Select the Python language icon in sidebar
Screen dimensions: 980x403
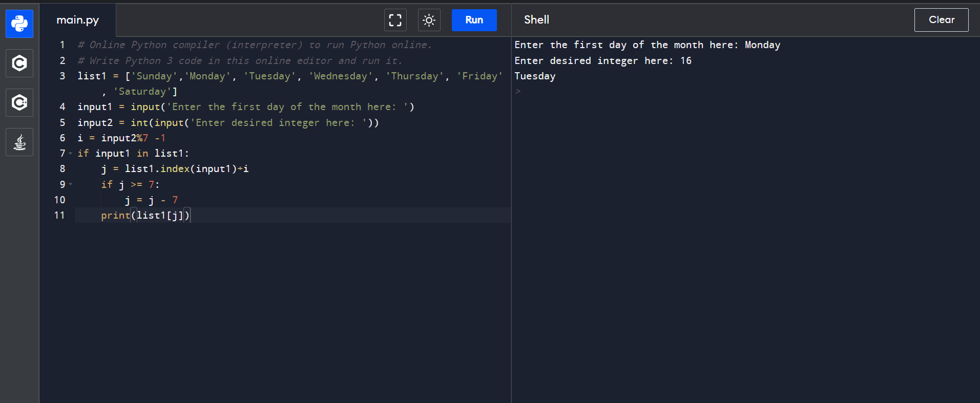pyautogui.click(x=19, y=24)
